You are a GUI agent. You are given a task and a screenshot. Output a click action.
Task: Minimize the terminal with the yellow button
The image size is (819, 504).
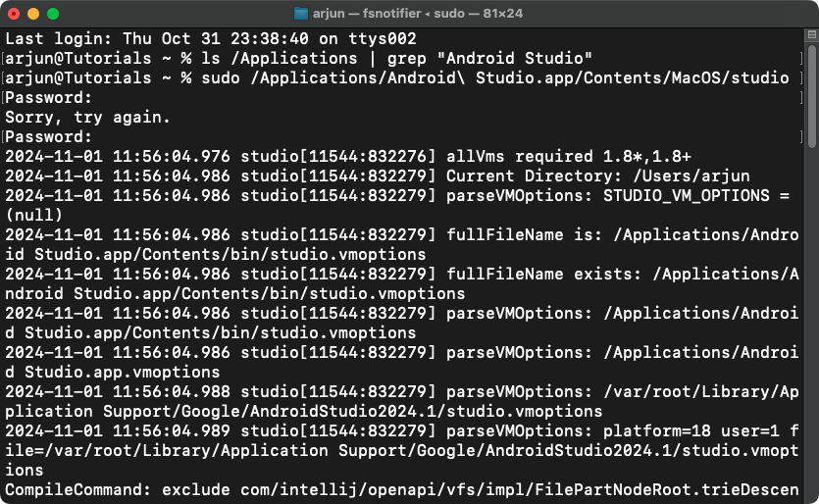point(33,15)
